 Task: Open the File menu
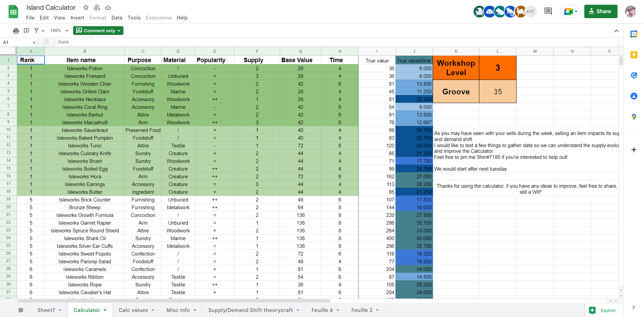pos(30,18)
